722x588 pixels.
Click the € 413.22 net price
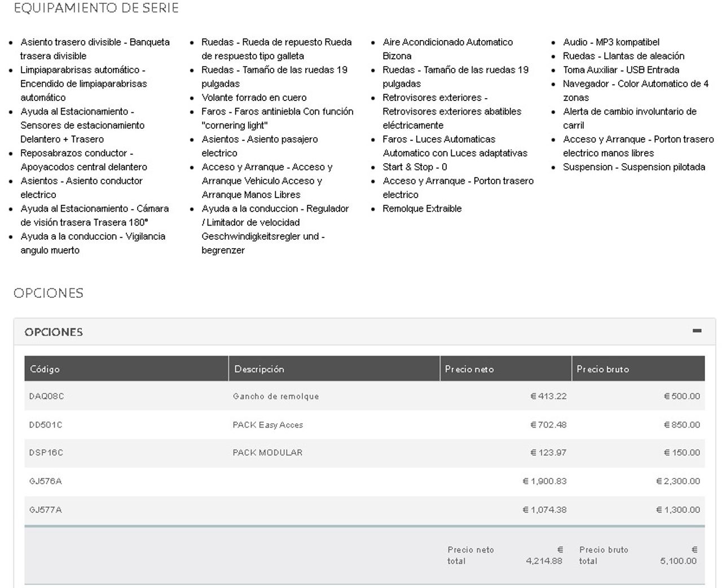(548, 396)
